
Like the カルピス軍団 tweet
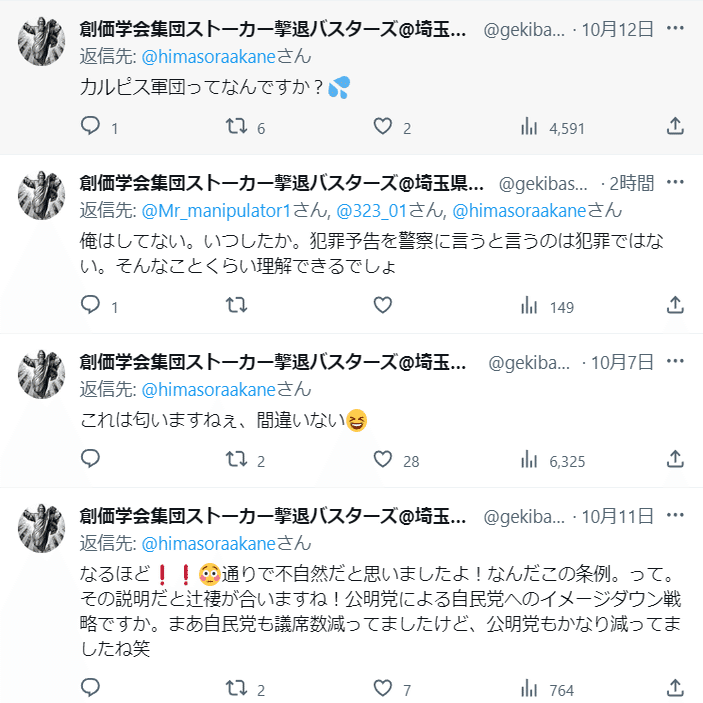click(x=382, y=127)
